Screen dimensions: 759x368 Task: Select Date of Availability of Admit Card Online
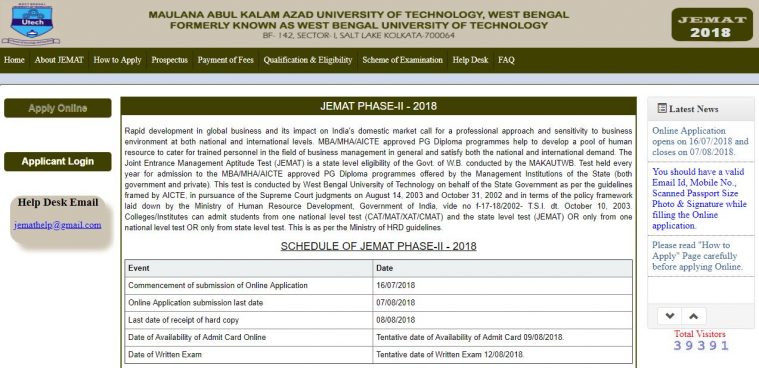point(249,337)
